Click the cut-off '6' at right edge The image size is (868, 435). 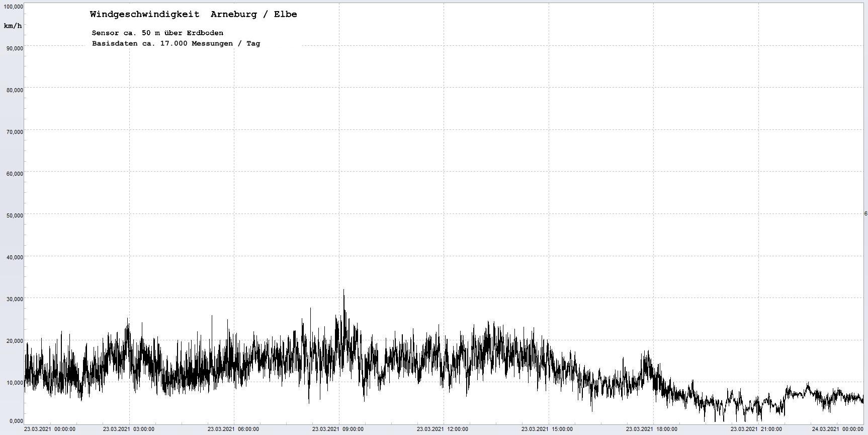[x=865, y=213]
